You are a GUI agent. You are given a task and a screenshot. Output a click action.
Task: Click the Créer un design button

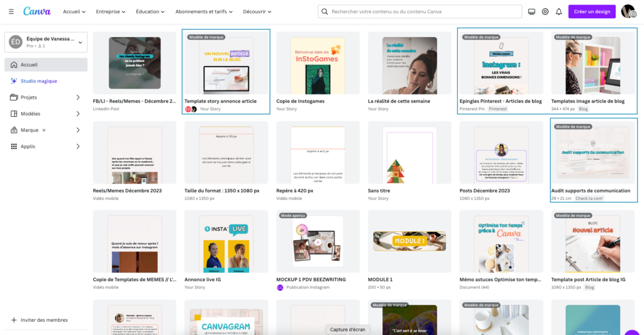(x=592, y=11)
